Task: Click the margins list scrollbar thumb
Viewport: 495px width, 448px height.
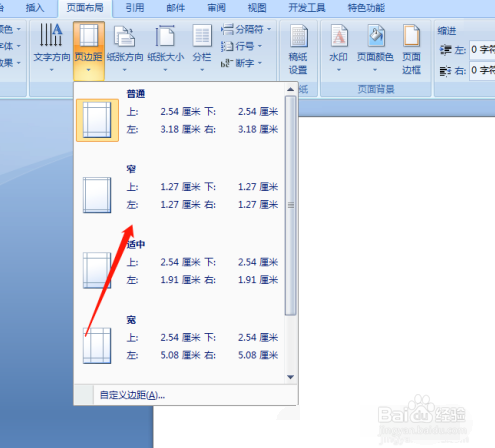Action: tap(291, 205)
